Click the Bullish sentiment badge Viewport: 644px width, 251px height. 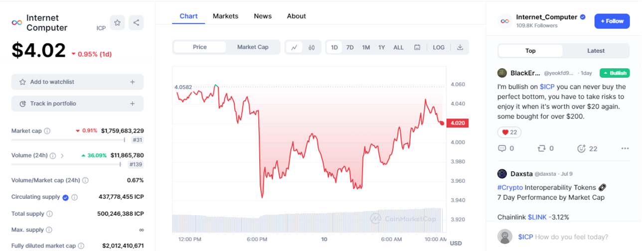[x=615, y=73]
